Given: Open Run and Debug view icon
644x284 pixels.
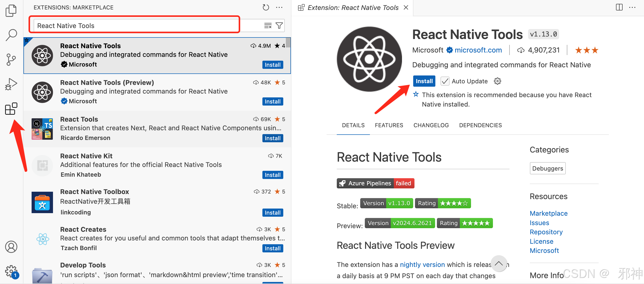Looking at the screenshot, I should [11, 84].
